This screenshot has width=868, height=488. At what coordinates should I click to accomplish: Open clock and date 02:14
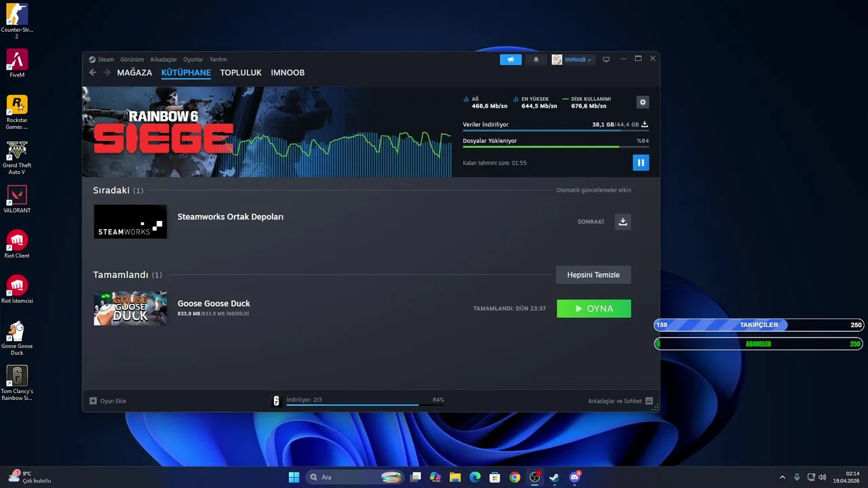(848, 477)
